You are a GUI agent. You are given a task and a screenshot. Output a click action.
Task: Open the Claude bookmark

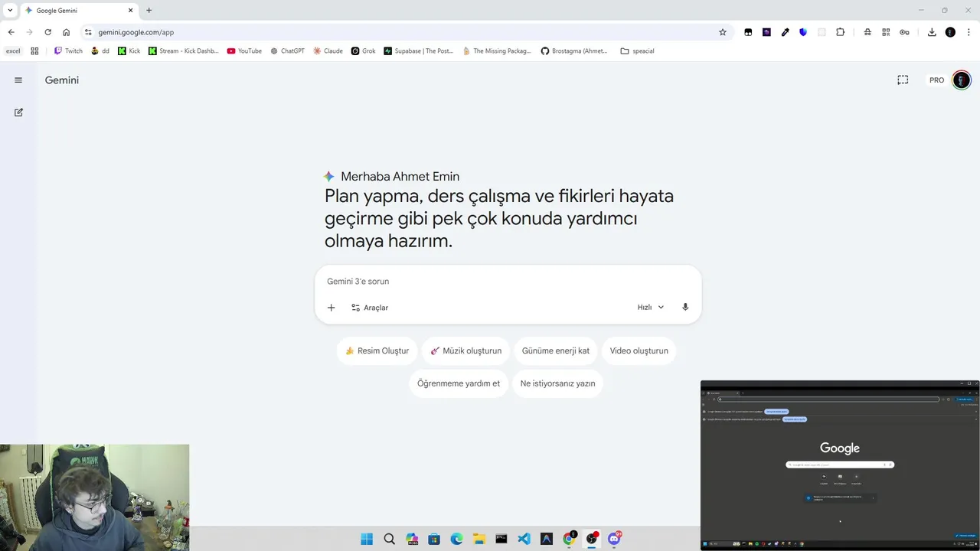328,51
